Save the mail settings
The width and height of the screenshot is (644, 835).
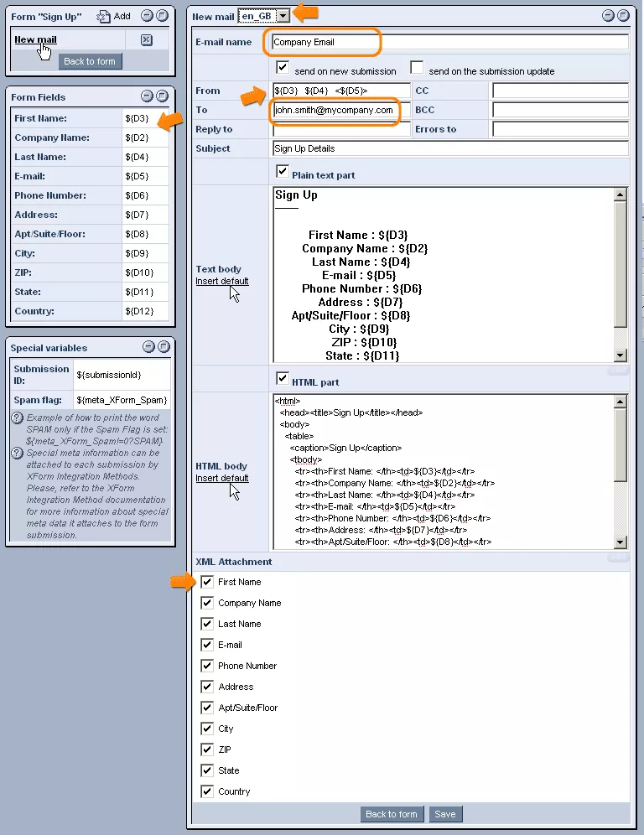click(445, 814)
